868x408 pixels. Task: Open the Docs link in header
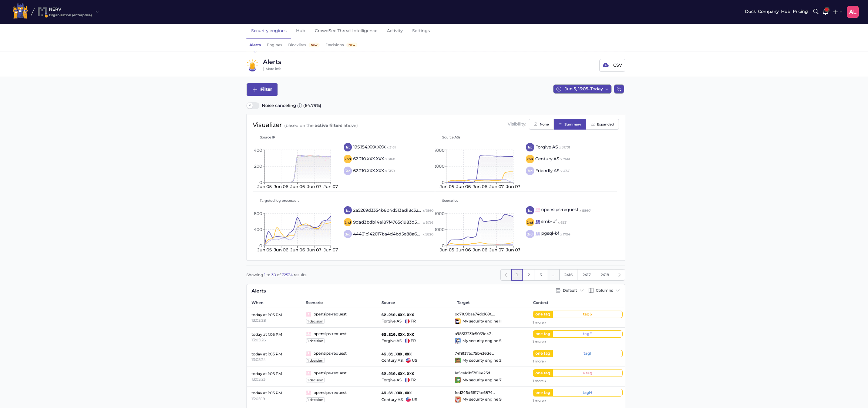(750, 12)
